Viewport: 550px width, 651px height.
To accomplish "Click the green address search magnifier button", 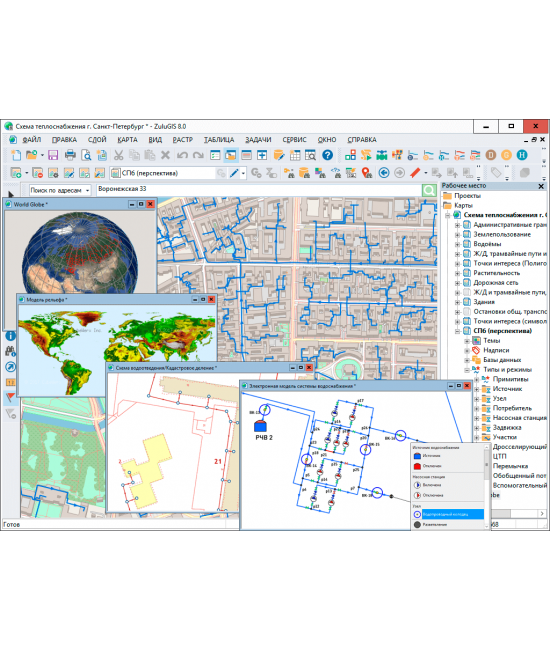I will point(429,191).
